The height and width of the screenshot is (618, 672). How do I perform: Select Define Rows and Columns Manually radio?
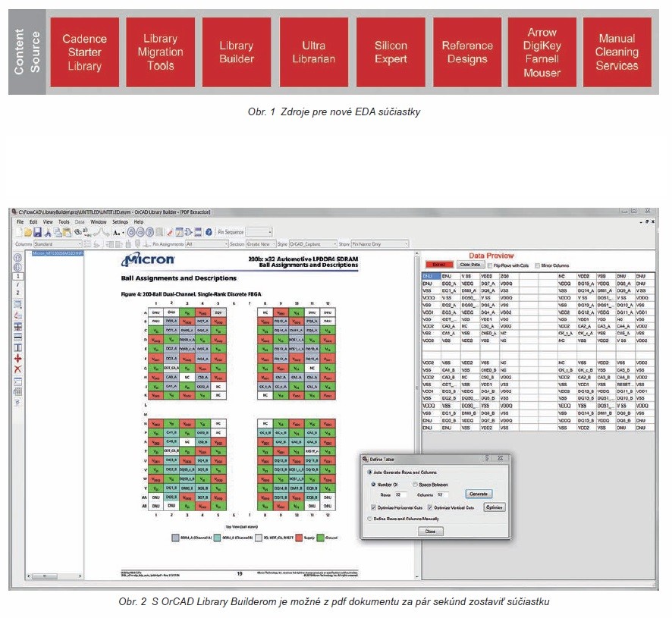pos(369,519)
